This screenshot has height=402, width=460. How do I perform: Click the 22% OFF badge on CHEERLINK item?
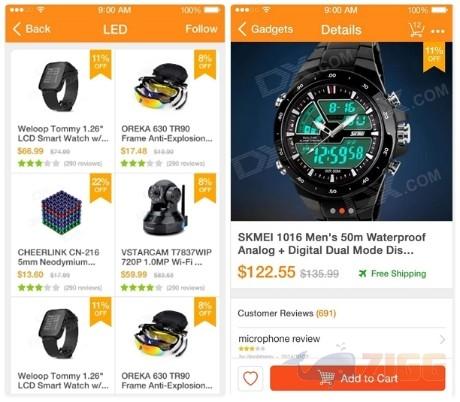coord(101,188)
